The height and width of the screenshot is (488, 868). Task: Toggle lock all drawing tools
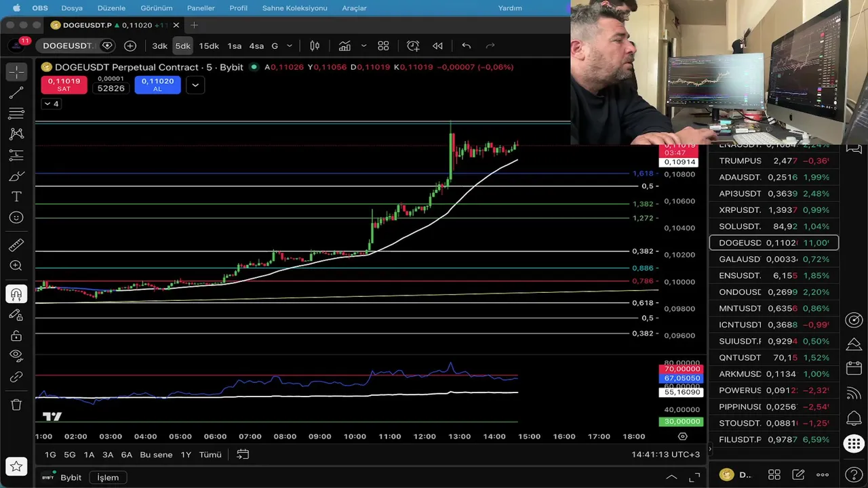pos(16,335)
